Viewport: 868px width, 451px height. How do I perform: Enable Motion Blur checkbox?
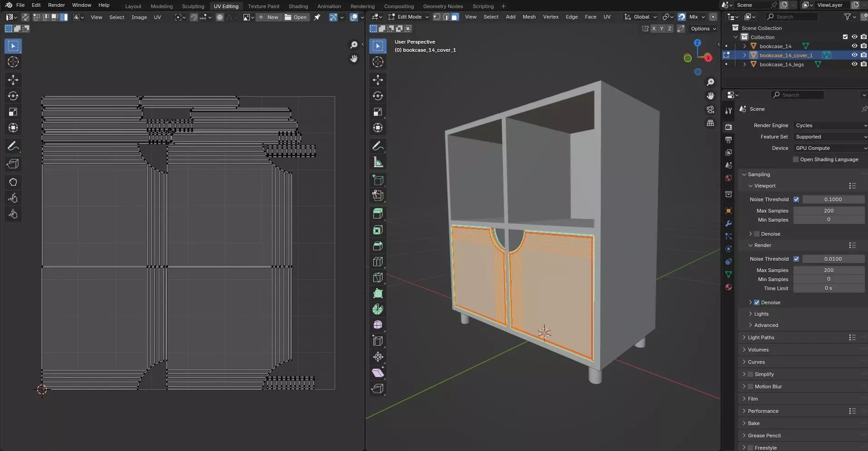pos(750,387)
